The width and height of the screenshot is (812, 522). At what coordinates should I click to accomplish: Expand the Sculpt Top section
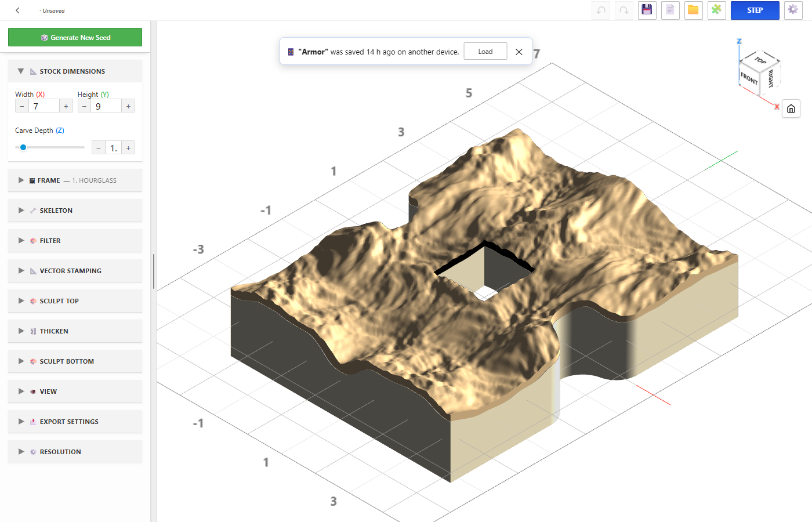[75, 301]
